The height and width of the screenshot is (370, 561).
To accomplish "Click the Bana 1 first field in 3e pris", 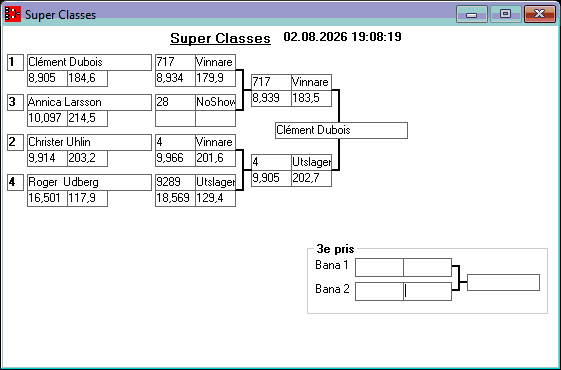I will tap(379, 267).
